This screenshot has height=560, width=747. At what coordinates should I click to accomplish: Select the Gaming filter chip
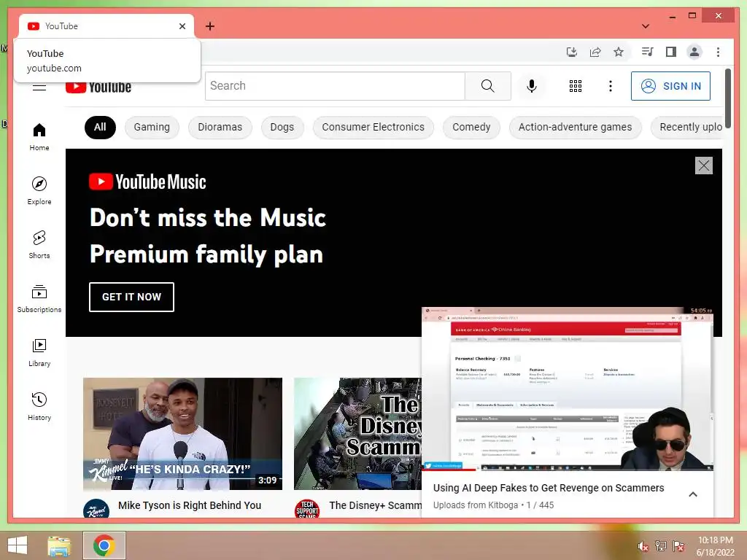click(152, 127)
